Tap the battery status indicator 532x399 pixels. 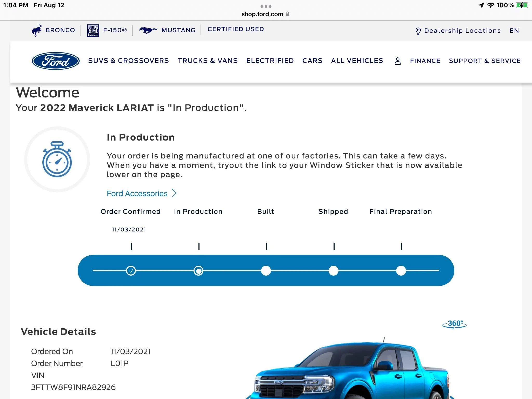tap(522, 5)
